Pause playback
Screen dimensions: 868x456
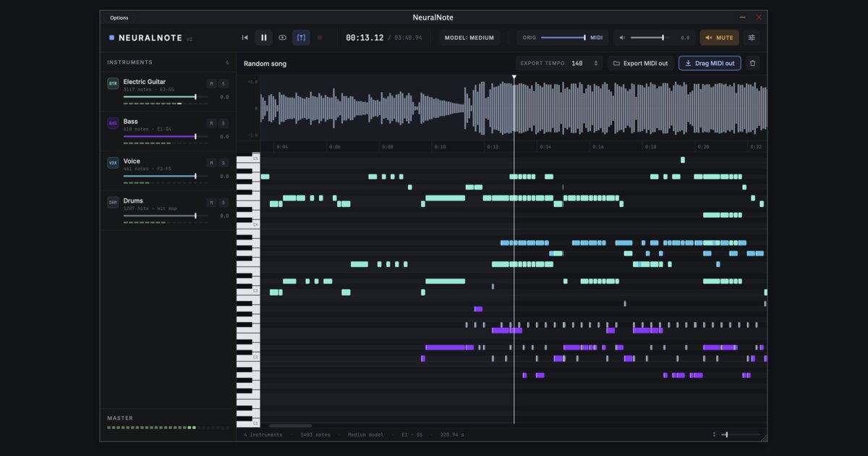coord(263,38)
